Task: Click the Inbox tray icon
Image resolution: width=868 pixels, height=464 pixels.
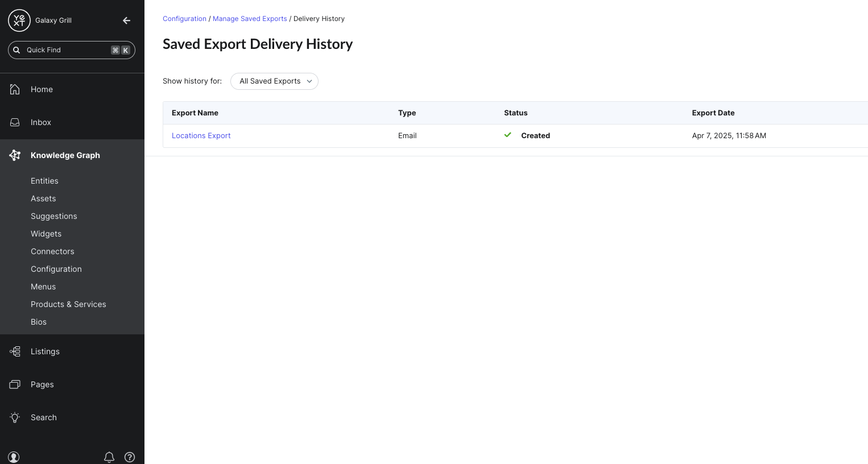Action: click(15, 122)
